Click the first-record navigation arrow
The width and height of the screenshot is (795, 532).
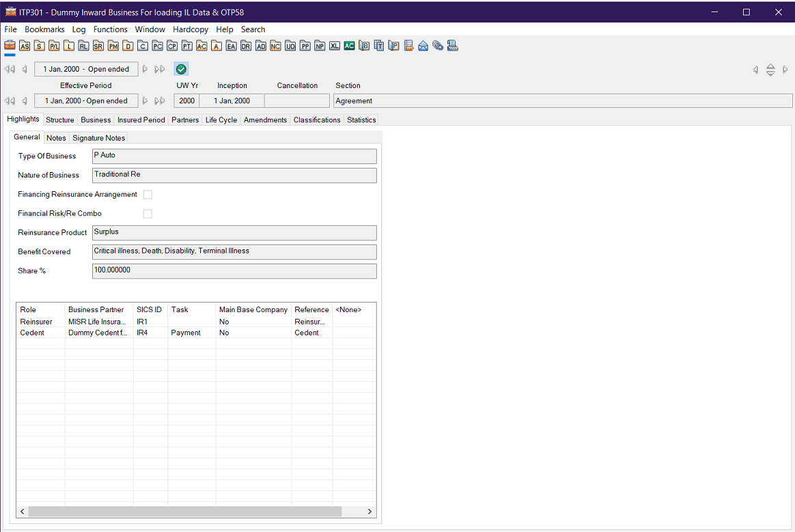pos(8,69)
